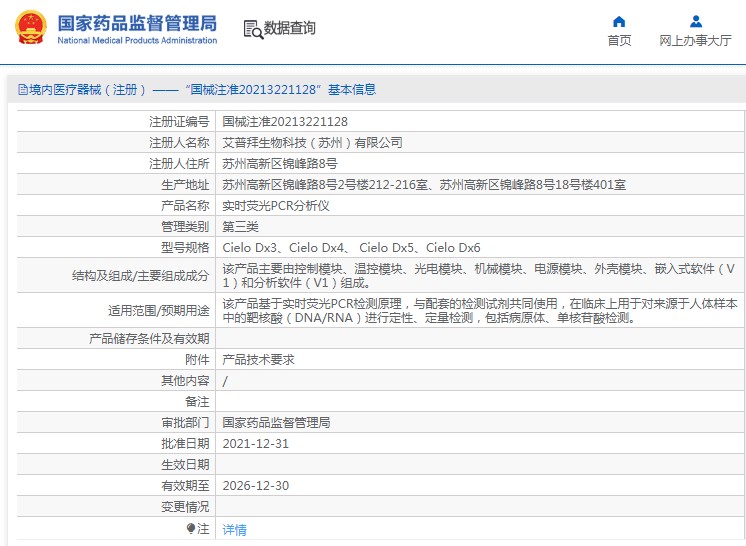Click the 管理类别 label
746x546 pixels.
click(185, 226)
